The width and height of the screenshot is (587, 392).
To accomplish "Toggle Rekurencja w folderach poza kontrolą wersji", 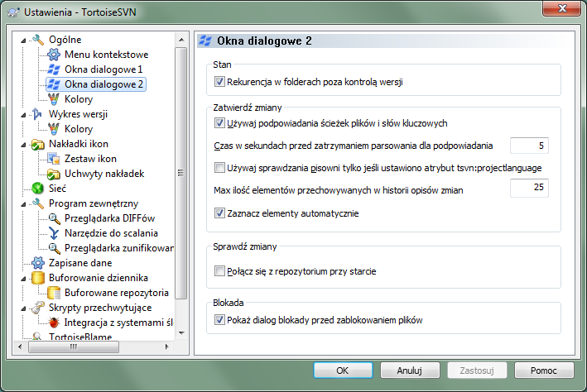I will (219, 82).
